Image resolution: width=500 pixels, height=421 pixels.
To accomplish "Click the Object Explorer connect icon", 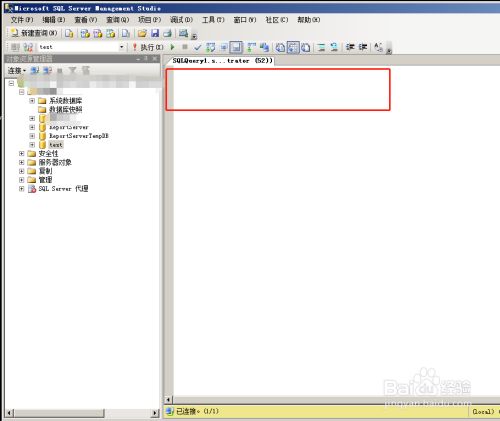I will point(35,70).
